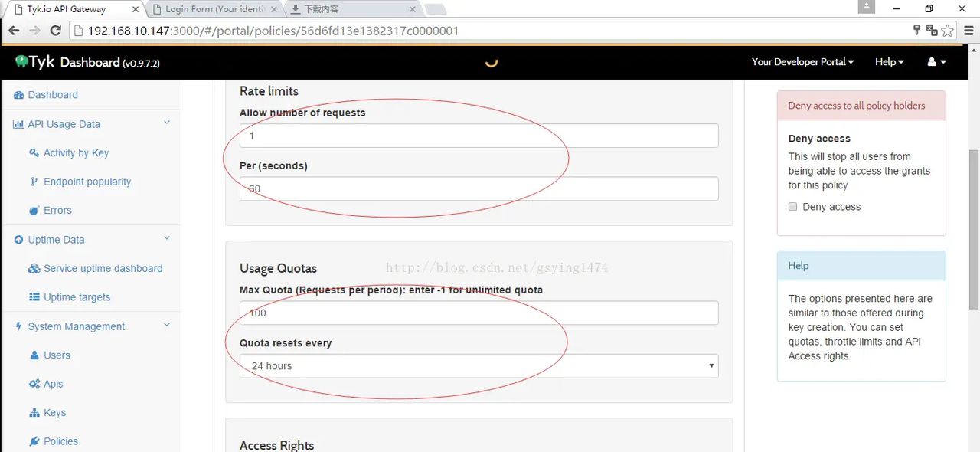980x452 pixels.
Task: Open Apis page in sidebar
Action: pyautogui.click(x=54, y=384)
